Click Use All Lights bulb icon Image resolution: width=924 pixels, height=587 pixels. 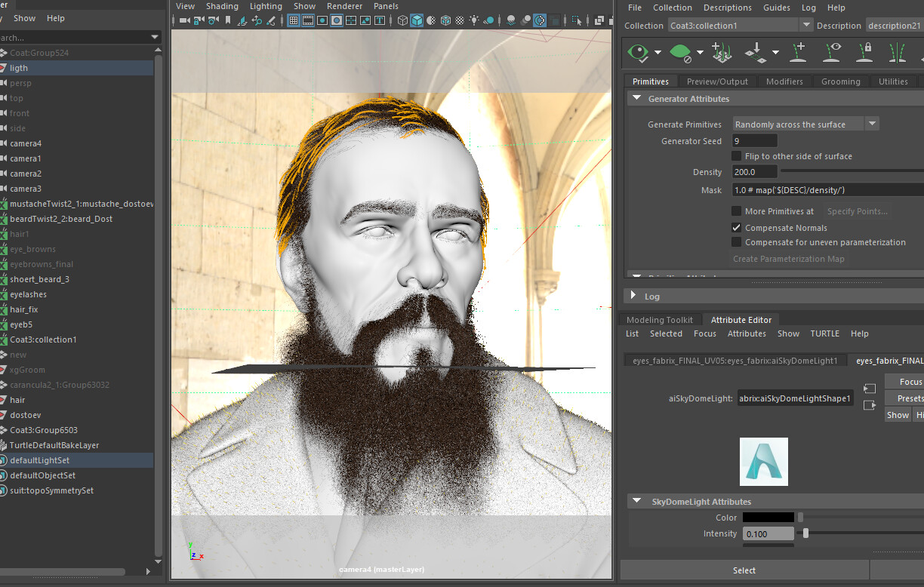pos(474,20)
